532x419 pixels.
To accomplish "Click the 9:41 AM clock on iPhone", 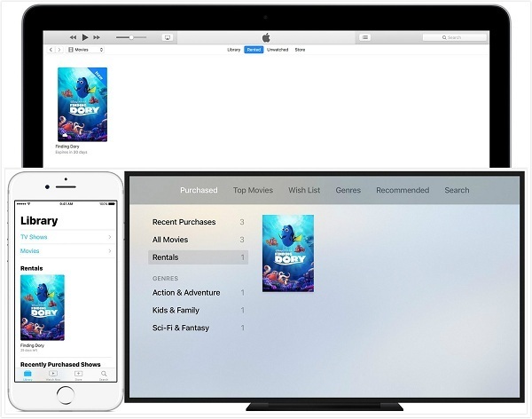I will [x=66, y=204].
